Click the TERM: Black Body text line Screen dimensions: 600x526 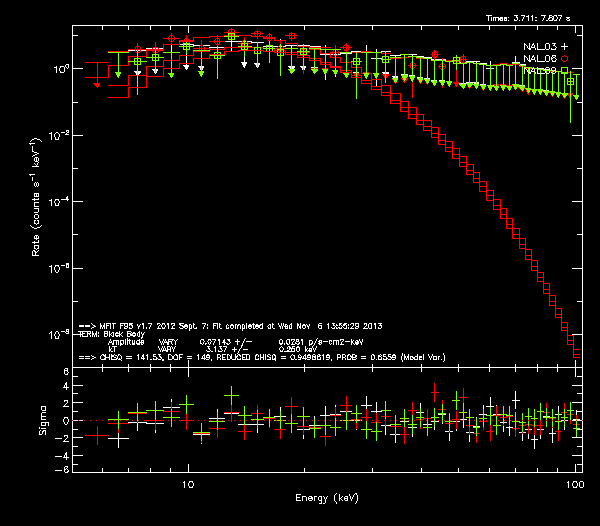(110, 334)
